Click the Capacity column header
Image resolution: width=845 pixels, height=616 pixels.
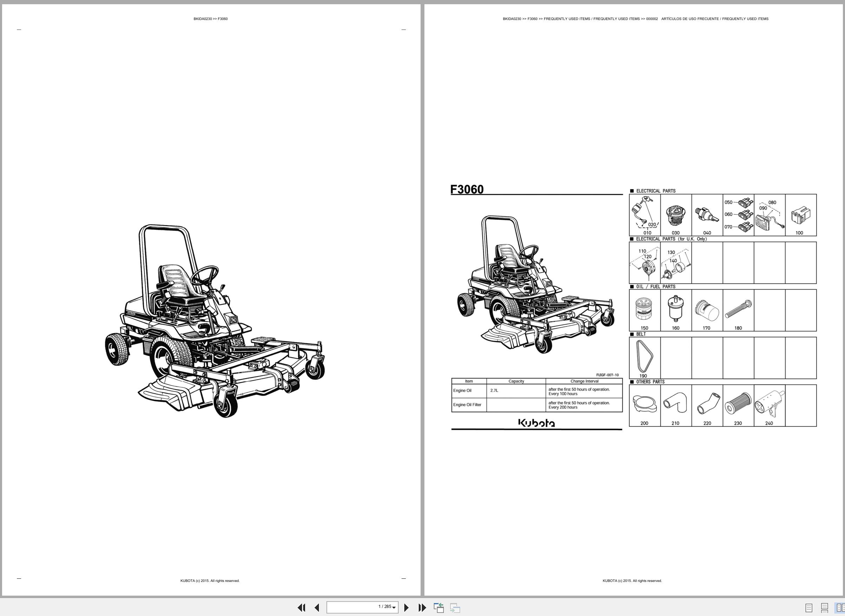tap(516, 381)
